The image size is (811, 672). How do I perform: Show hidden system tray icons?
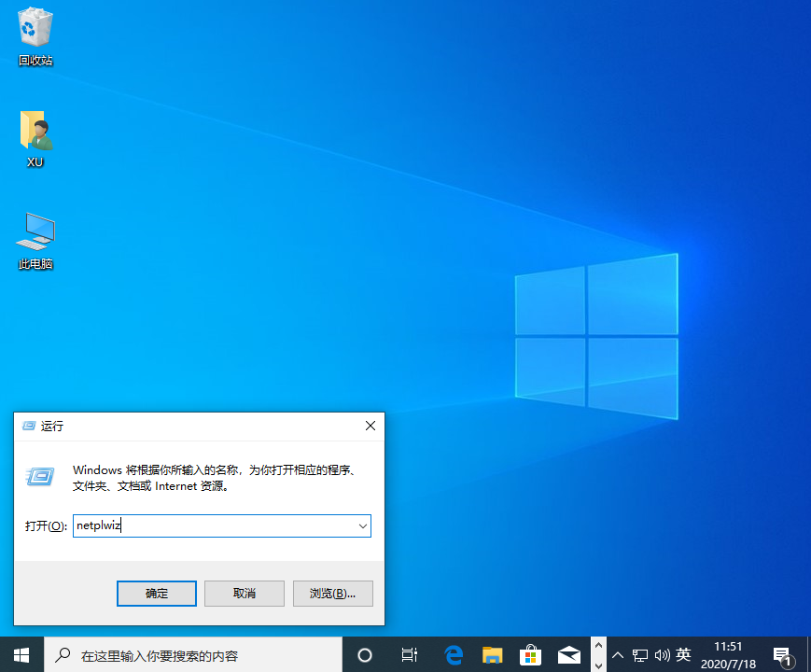[619, 654]
